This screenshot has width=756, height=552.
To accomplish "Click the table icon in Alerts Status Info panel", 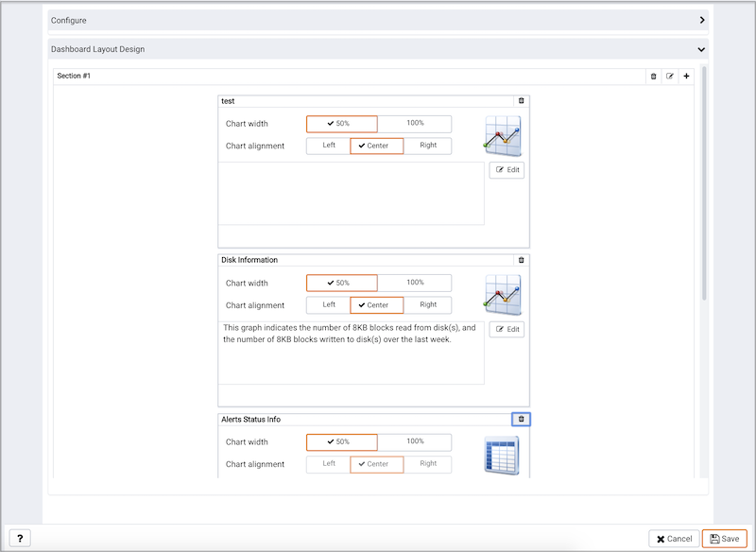I will click(502, 456).
